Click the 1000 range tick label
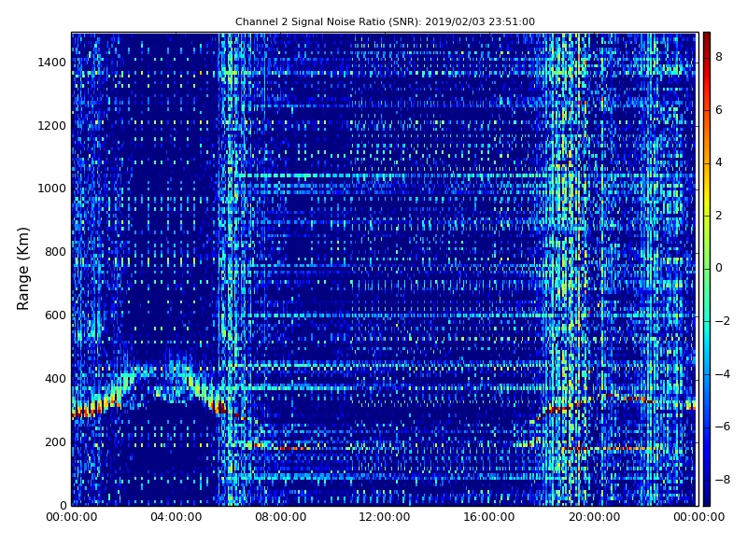This screenshot has height=560, width=747. 51,189
